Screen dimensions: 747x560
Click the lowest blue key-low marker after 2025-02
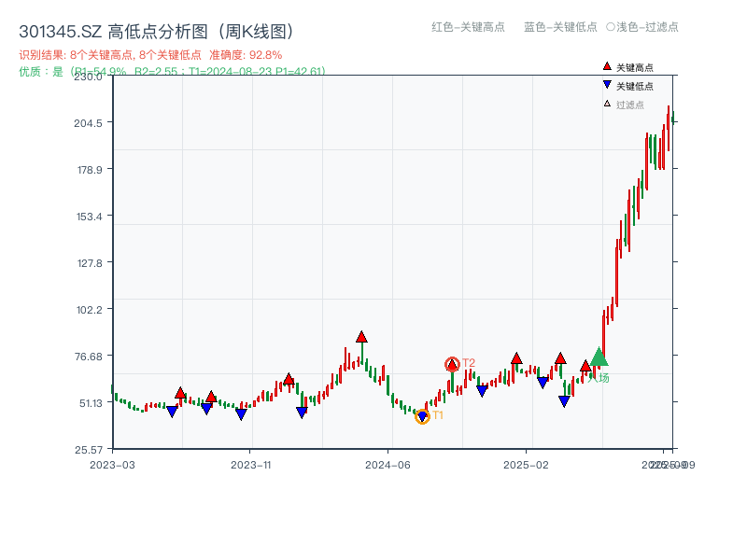(564, 399)
